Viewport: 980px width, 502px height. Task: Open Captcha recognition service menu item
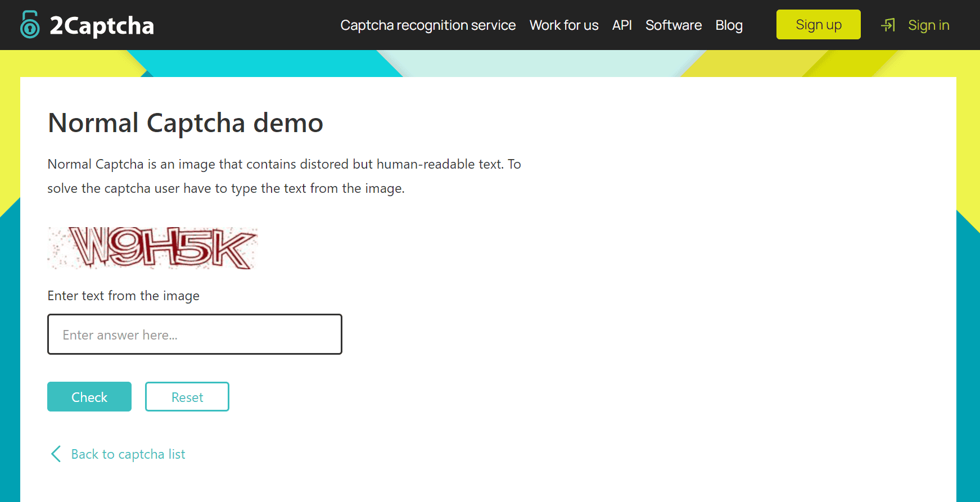click(428, 25)
